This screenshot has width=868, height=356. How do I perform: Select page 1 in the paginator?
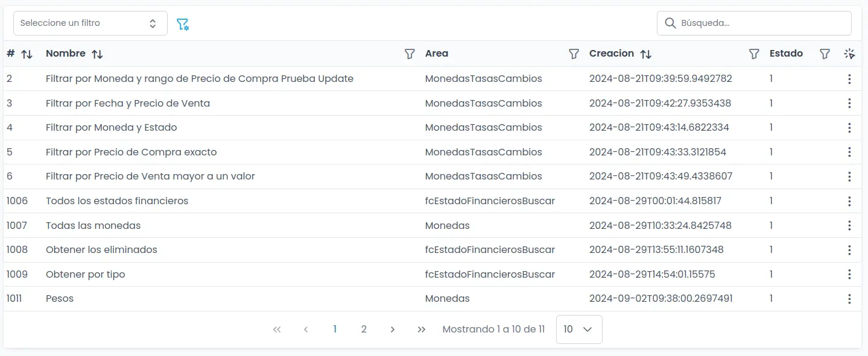tap(335, 329)
